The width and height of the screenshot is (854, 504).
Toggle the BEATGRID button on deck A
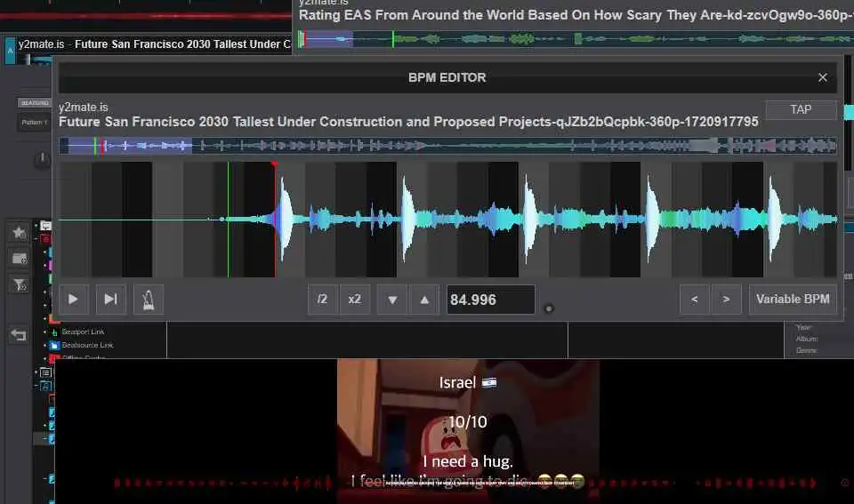click(35, 103)
